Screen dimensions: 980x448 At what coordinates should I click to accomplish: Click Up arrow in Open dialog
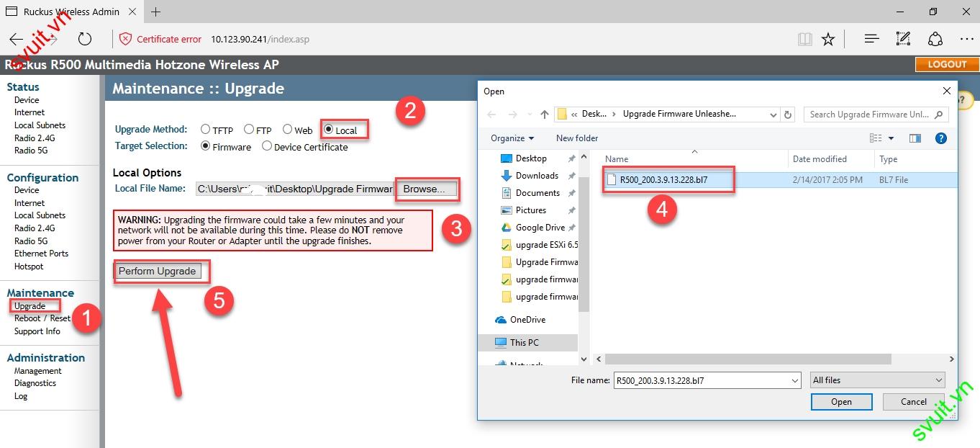(545, 115)
